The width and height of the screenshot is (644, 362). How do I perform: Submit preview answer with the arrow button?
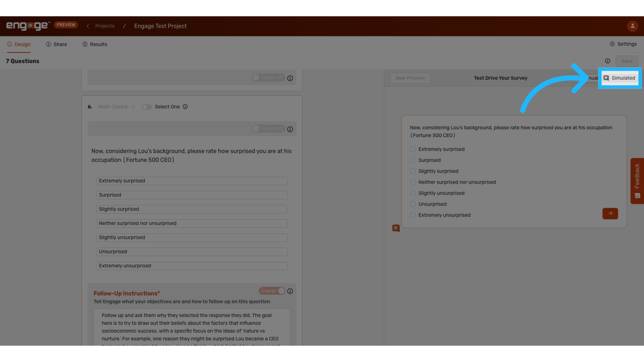tap(610, 214)
